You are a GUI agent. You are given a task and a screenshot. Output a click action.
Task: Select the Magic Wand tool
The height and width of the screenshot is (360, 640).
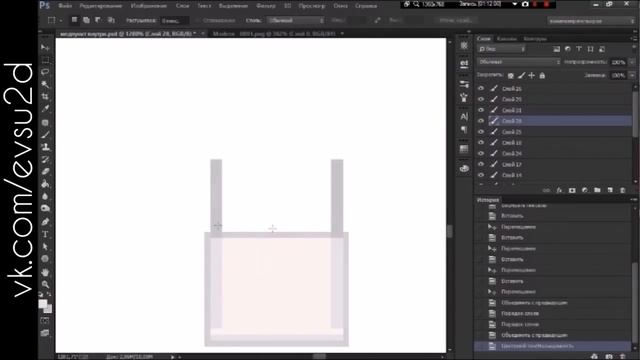[45, 84]
